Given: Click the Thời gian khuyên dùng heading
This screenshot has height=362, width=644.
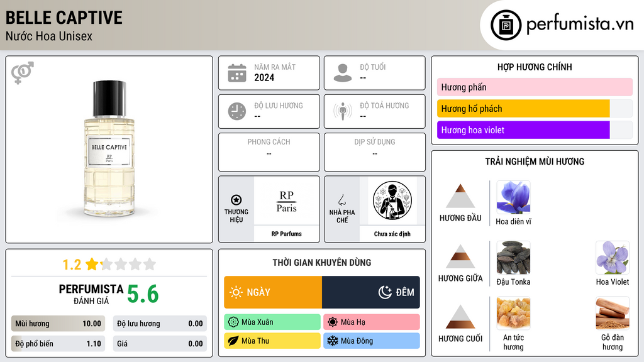Looking at the screenshot, I should point(322,263).
